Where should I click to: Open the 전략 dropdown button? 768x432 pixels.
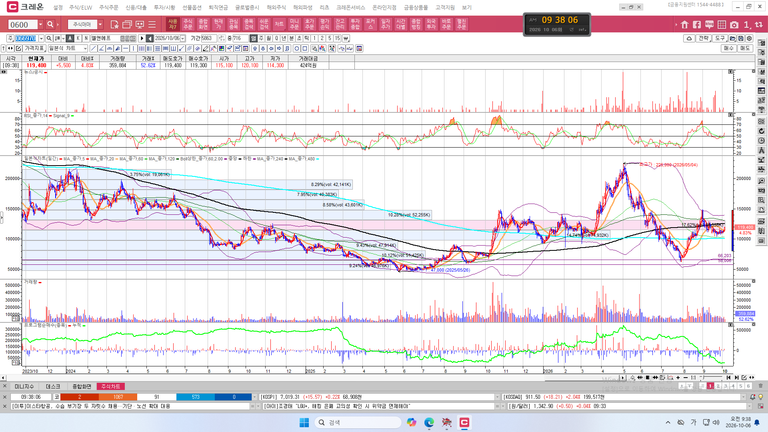click(704, 38)
